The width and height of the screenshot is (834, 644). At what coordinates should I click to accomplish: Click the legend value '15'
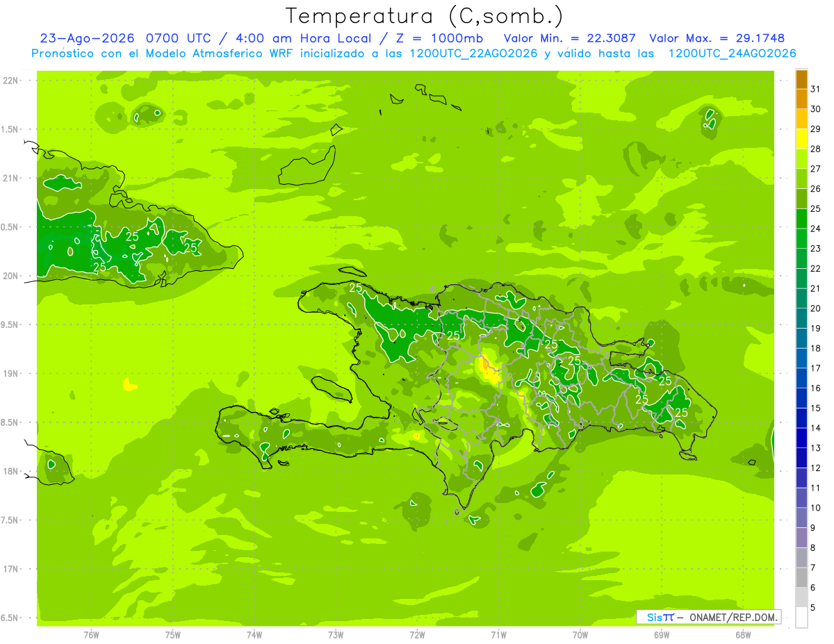(815, 408)
